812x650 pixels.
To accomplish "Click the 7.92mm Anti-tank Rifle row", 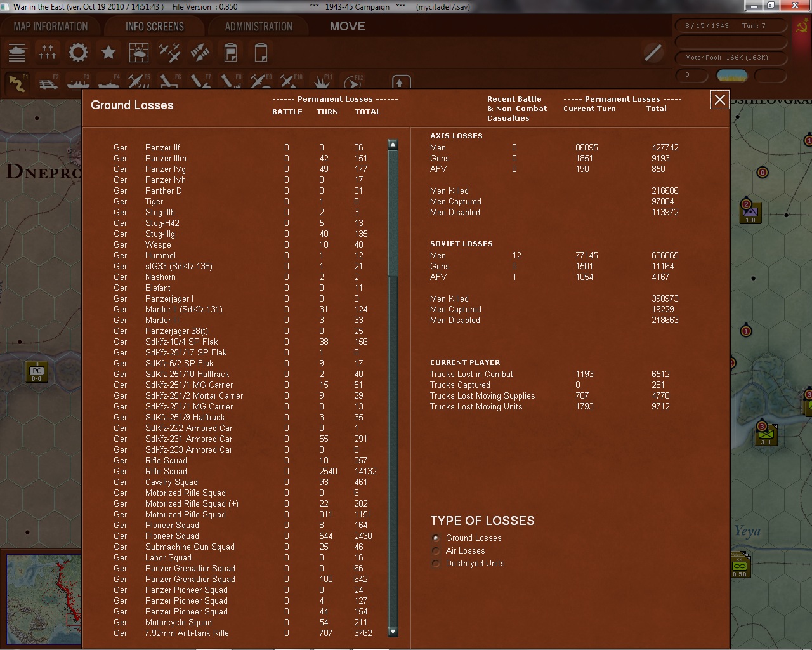I will [241, 633].
